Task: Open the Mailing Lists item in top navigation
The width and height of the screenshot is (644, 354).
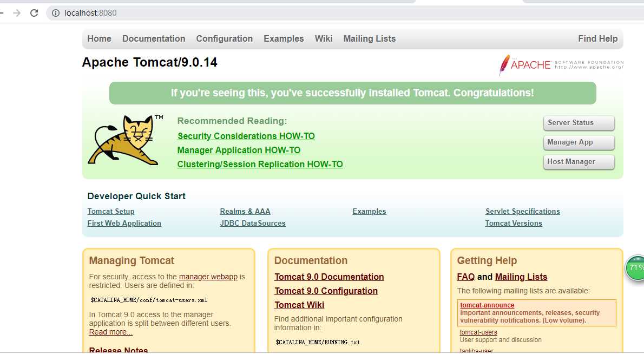Action: click(370, 38)
